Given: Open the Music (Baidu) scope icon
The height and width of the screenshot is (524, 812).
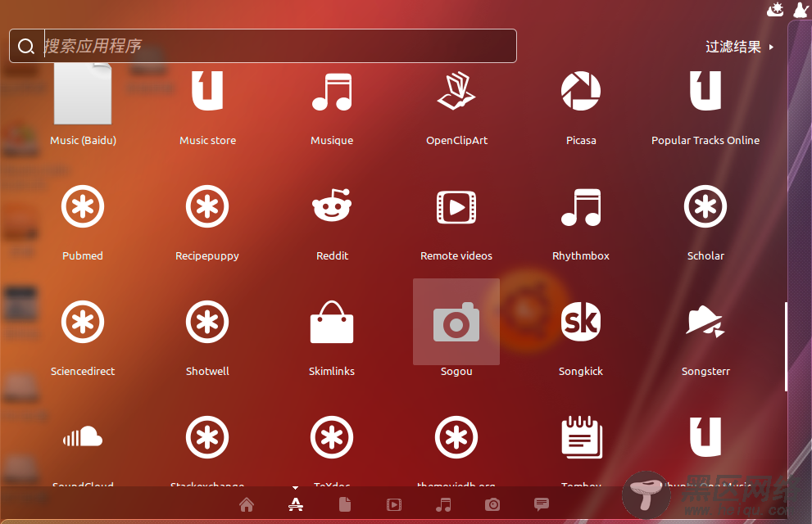Looking at the screenshot, I should (x=83, y=93).
